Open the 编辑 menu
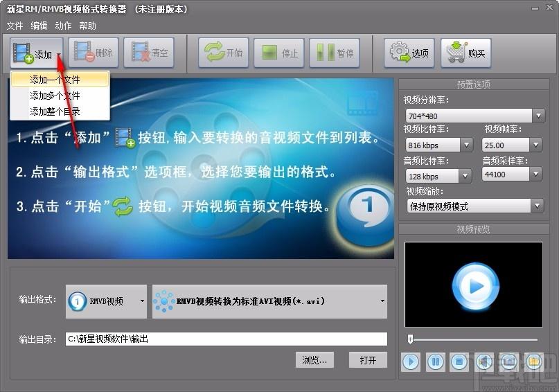The image size is (559, 392). coord(39,26)
